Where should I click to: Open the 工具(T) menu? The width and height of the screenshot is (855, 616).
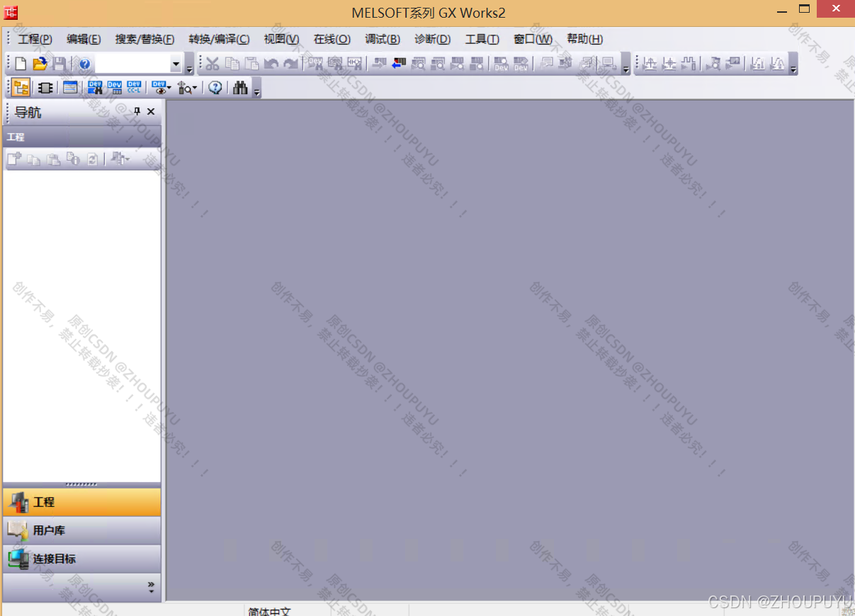(482, 39)
